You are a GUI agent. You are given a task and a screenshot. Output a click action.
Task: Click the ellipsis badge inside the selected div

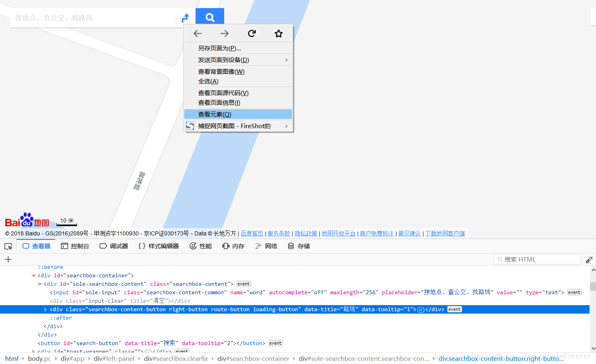pos(421,310)
